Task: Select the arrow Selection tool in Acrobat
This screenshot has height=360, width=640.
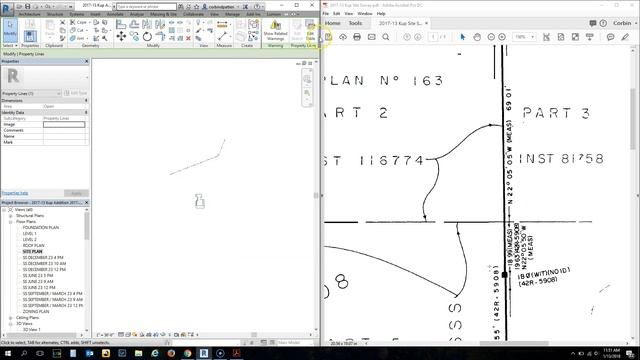Action: click(462, 37)
